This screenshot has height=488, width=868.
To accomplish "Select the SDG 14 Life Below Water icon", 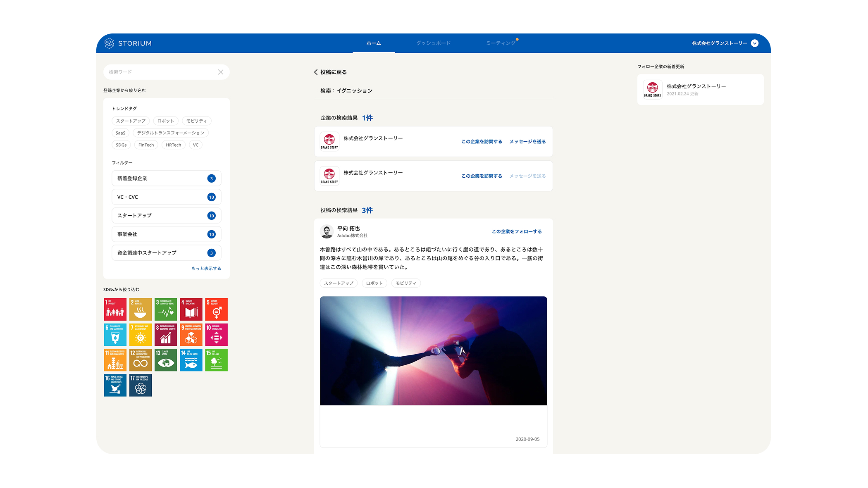I will pos(191,360).
